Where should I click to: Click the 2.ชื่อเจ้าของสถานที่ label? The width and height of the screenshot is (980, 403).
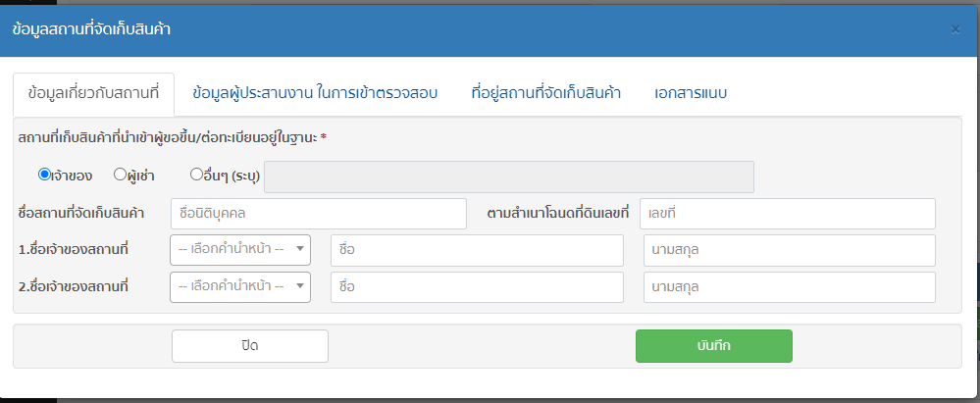(x=74, y=286)
